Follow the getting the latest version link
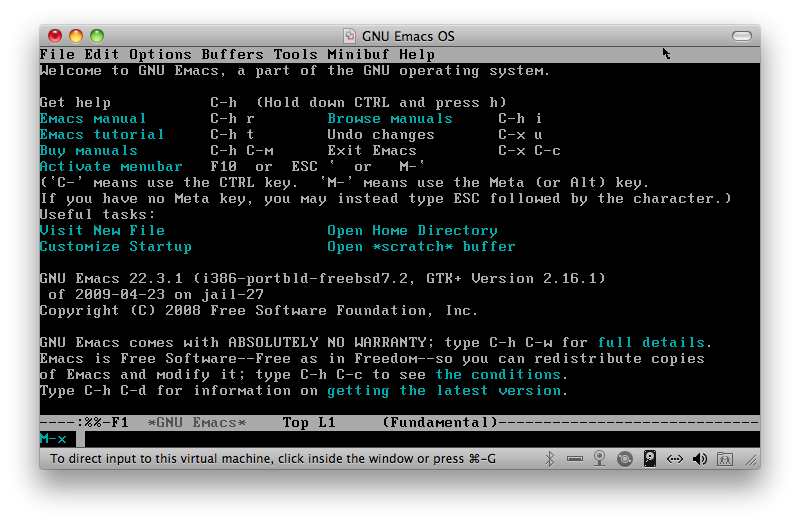The width and height of the screenshot is (800, 524). pos(444,390)
